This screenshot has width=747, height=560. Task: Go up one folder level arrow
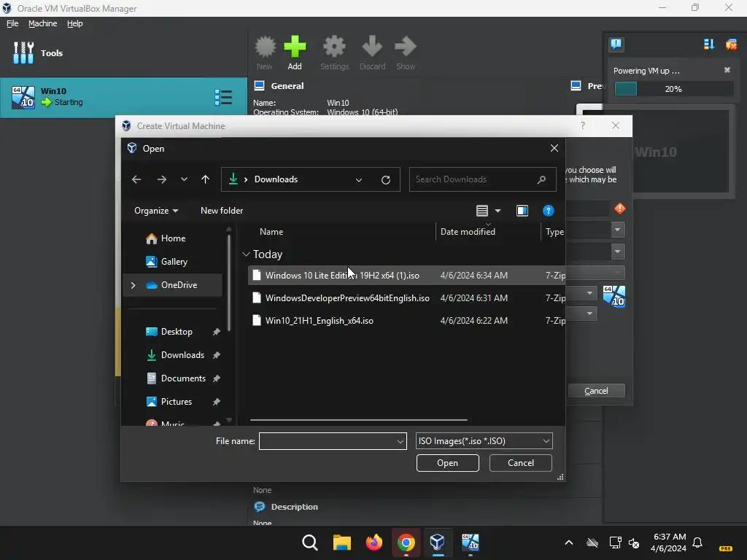[x=205, y=179]
